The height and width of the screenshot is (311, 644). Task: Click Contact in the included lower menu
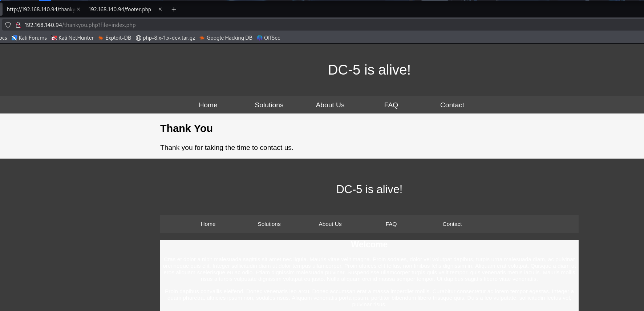[x=452, y=224]
